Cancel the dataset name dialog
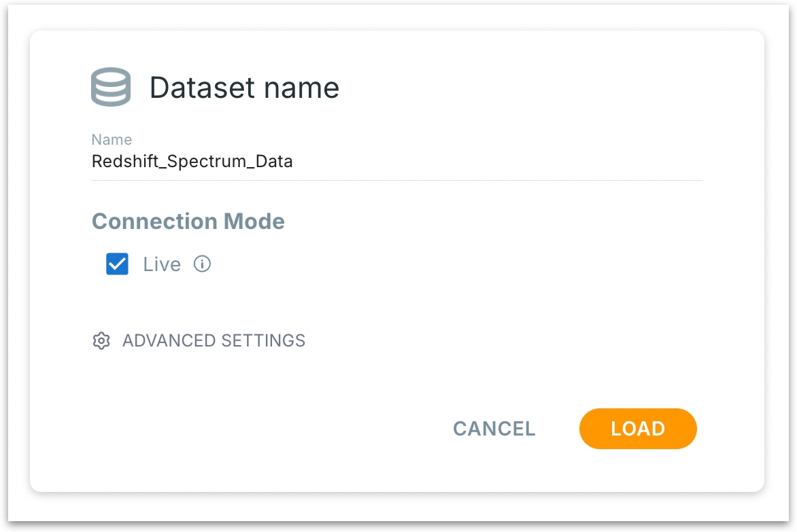Screen dimensions: 797x532 [x=494, y=429]
